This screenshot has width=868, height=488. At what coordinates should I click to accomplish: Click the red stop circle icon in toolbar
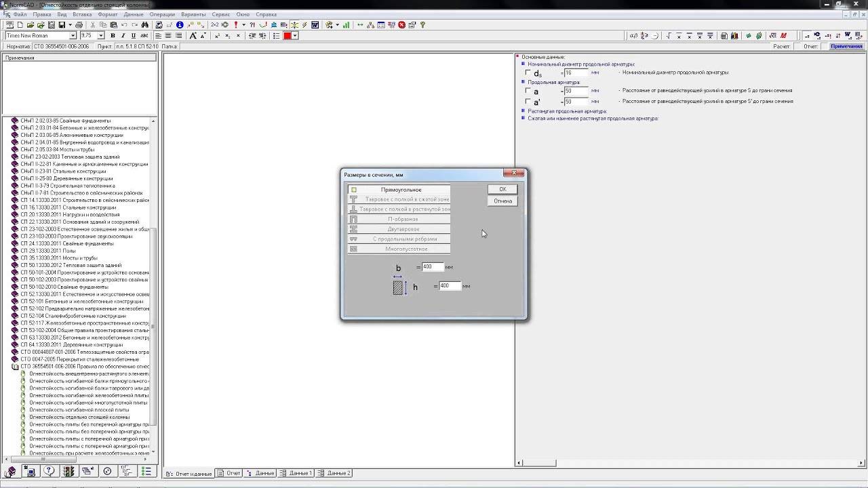pyautogui.click(x=401, y=24)
